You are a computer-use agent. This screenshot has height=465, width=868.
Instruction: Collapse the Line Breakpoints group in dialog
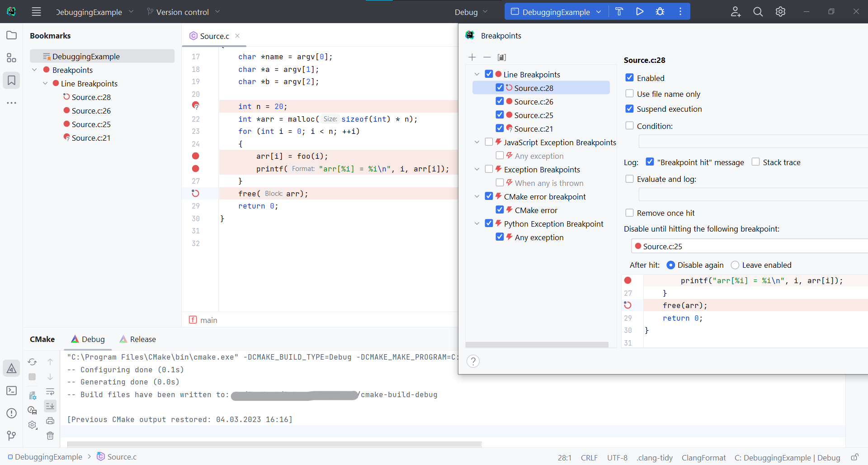coord(477,74)
